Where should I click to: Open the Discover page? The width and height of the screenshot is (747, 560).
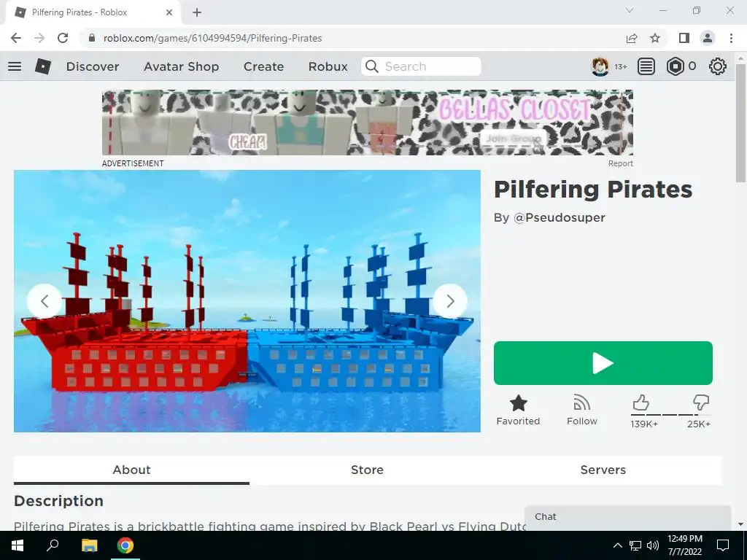coord(93,66)
